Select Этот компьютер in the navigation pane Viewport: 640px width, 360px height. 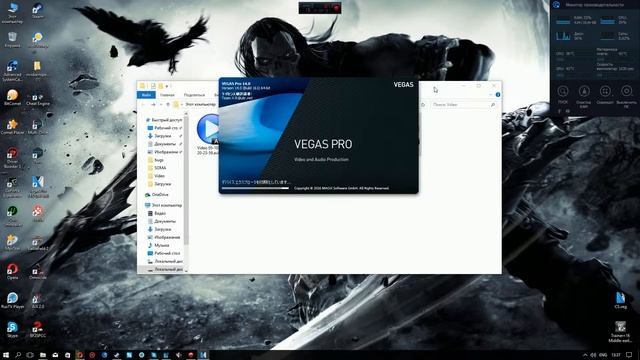pos(164,205)
